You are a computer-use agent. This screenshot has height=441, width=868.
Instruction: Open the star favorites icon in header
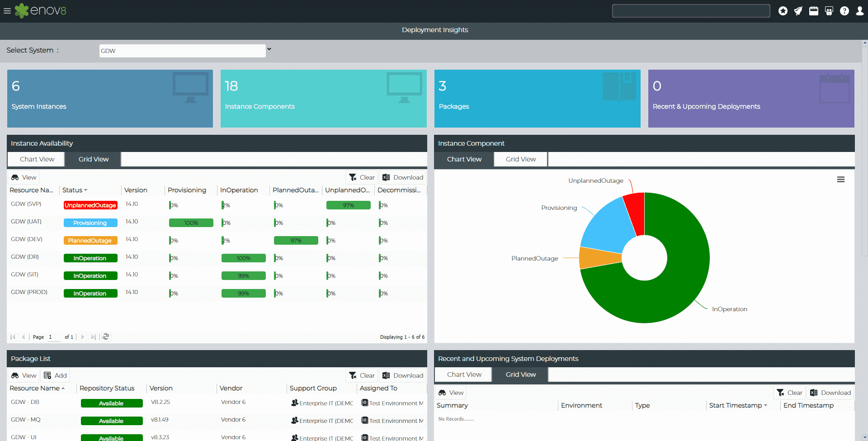pos(783,11)
